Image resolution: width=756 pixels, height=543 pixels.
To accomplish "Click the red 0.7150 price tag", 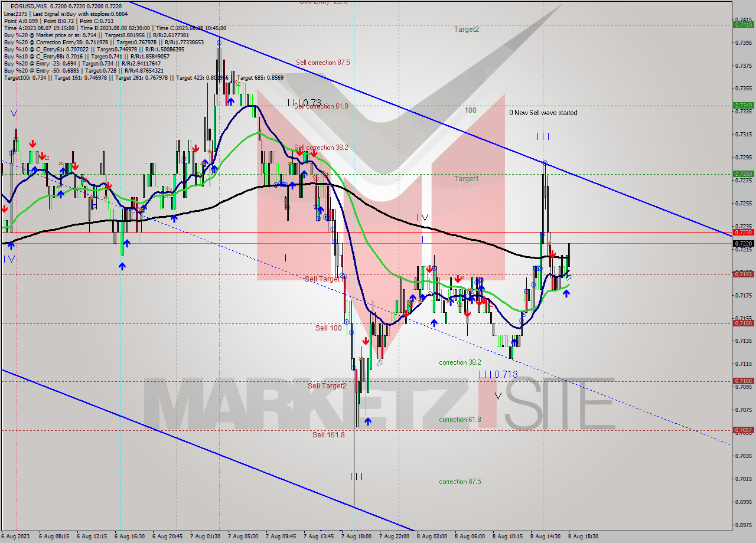I will (743, 323).
